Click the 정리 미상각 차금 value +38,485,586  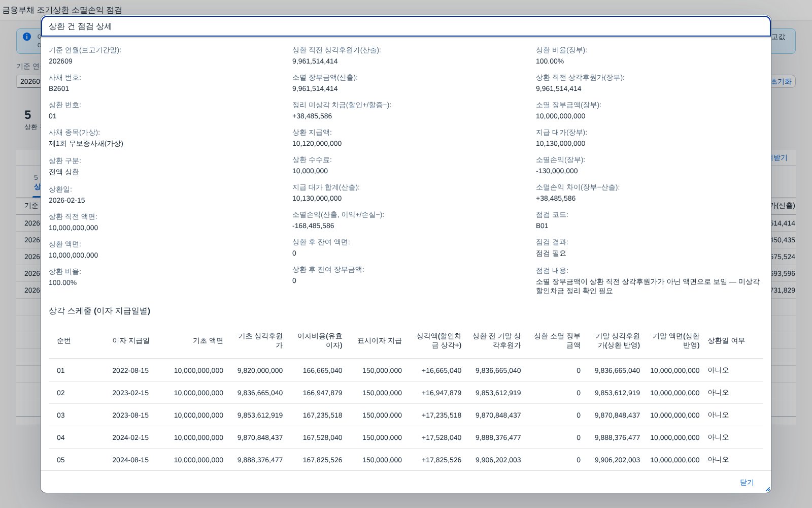click(312, 116)
